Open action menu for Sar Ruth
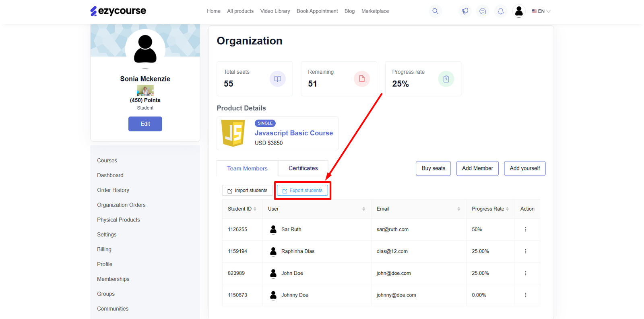Viewport: 644px width, 319px height. pos(525,230)
